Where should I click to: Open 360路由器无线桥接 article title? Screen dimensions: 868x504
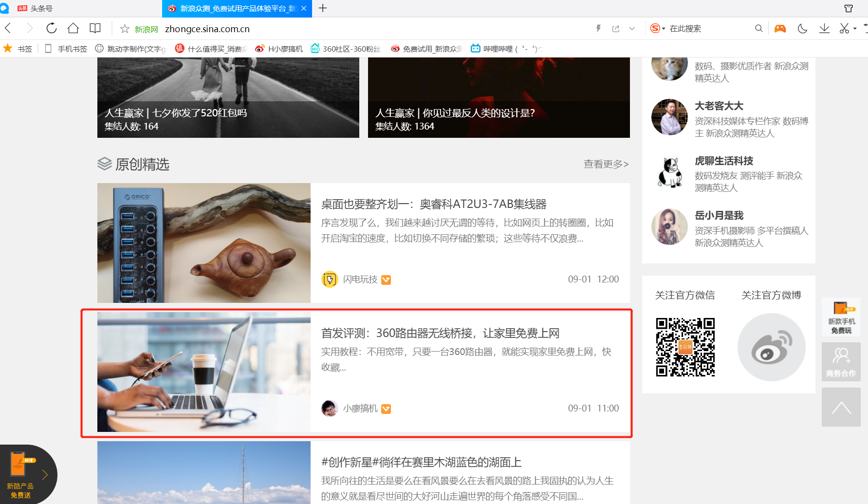[440, 333]
